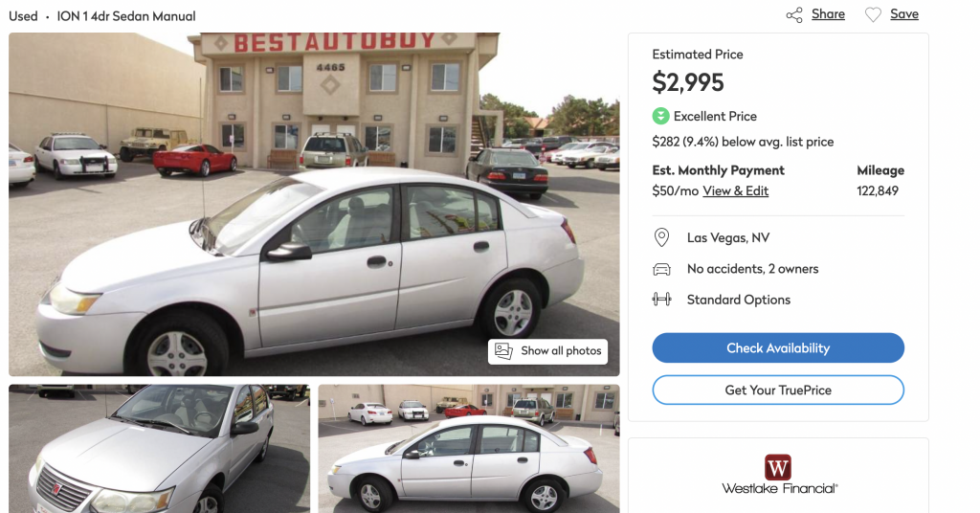Image resolution: width=980 pixels, height=513 pixels.
Task: Click the No accidents, 2 owners text
Action: coord(752,269)
